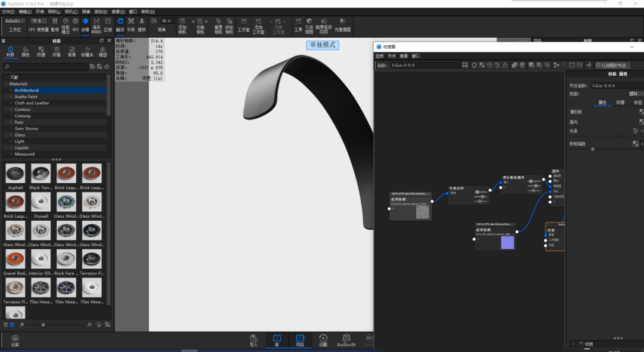Viewport: 644px width, 352px height.
Task: Delete the selected node with trash icon
Action: click(522, 65)
